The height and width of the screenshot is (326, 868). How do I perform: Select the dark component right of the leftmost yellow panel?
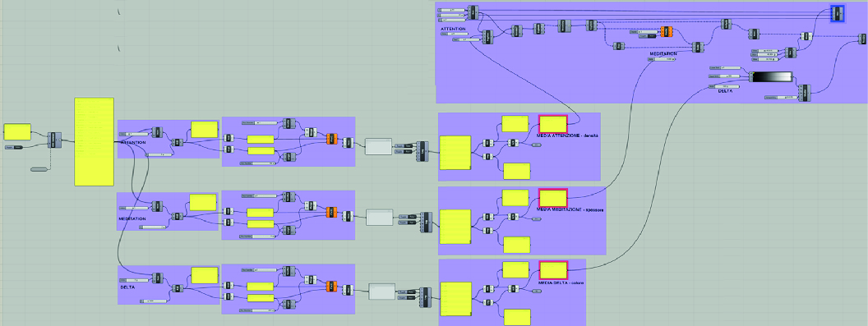(x=54, y=140)
